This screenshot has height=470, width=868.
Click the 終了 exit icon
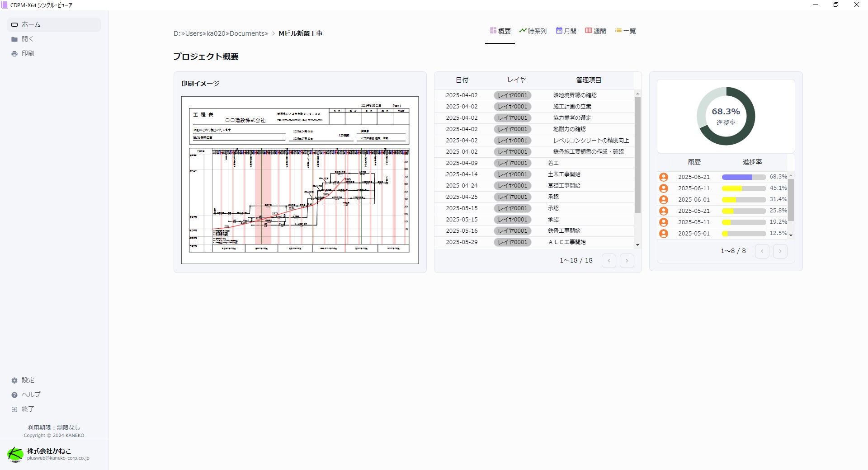click(14, 409)
